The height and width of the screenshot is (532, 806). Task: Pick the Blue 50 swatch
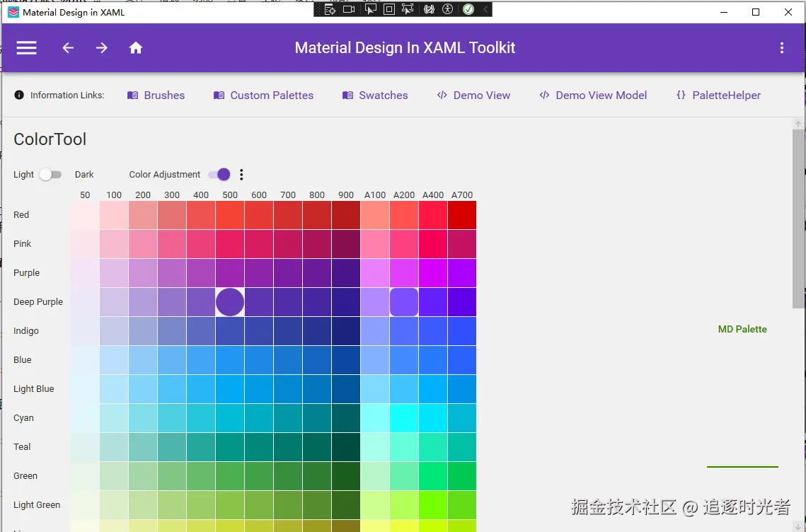(85, 360)
